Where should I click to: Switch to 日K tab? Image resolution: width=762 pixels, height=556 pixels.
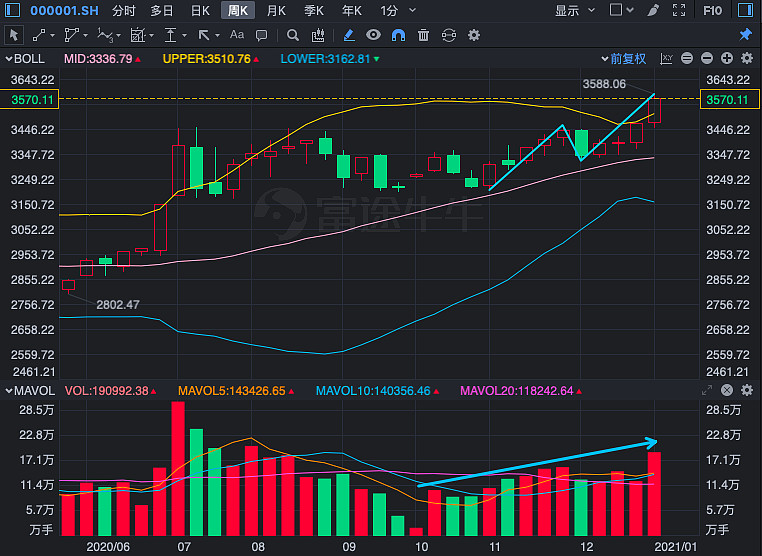coord(200,11)
